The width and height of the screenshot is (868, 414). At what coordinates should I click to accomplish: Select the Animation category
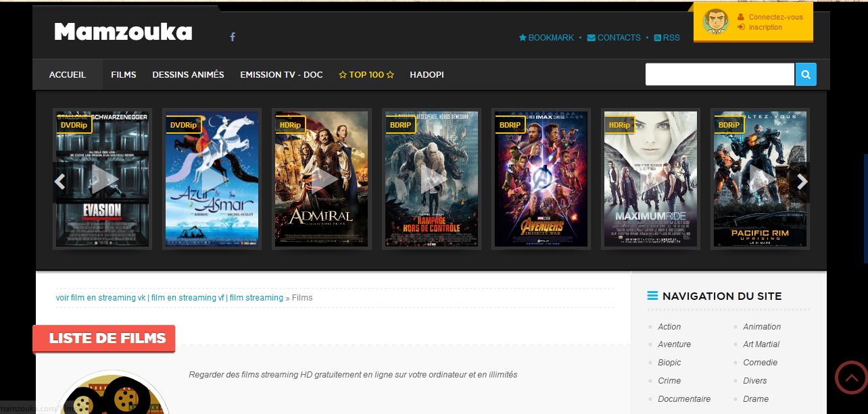coord(762,326)
